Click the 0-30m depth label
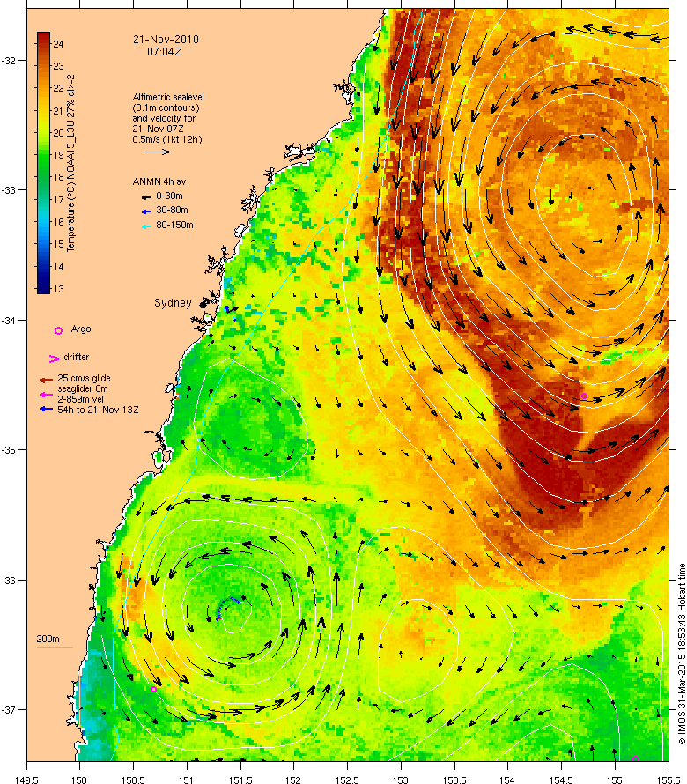The height and width of the screenshot is (784, 687). (169, 196)
